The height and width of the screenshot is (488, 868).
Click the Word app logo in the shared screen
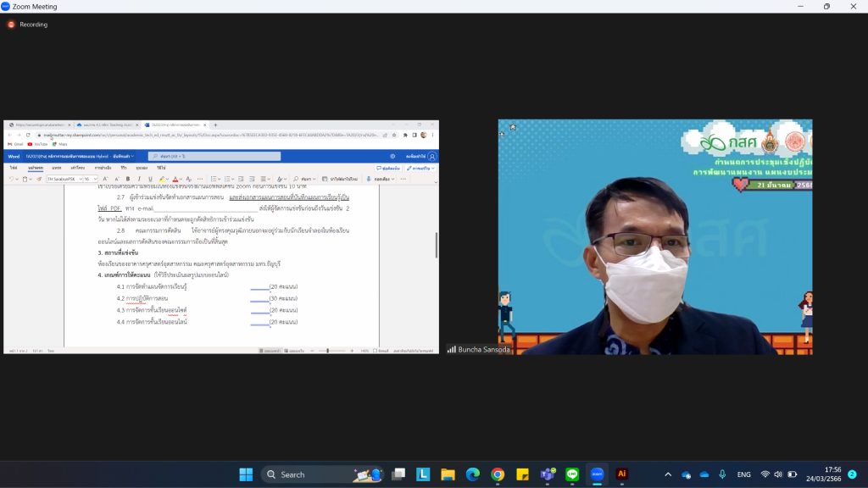[14, 157]
